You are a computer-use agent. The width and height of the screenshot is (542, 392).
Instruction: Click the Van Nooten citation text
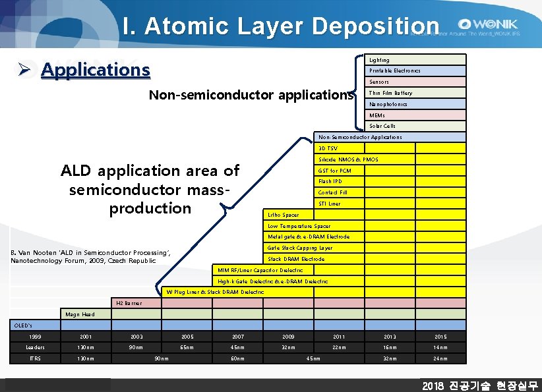click(x=86, y=256)
